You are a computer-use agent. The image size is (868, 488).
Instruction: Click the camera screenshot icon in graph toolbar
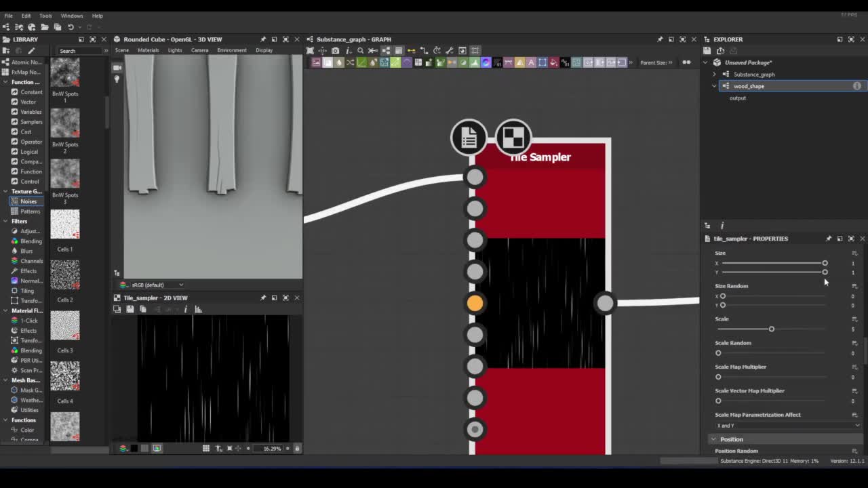(335, 50)
